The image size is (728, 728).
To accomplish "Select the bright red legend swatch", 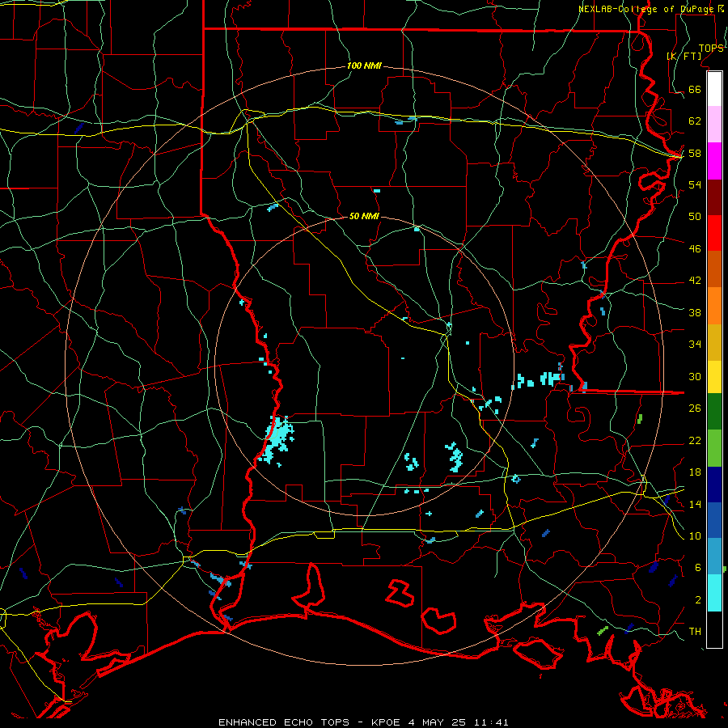I will [714, 233].
